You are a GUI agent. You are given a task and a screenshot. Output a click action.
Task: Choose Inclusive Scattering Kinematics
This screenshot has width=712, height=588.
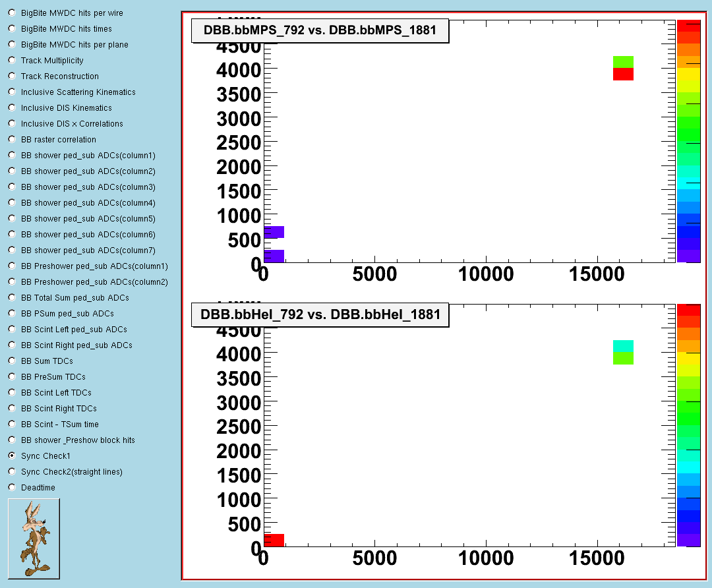tap(13, 92)
